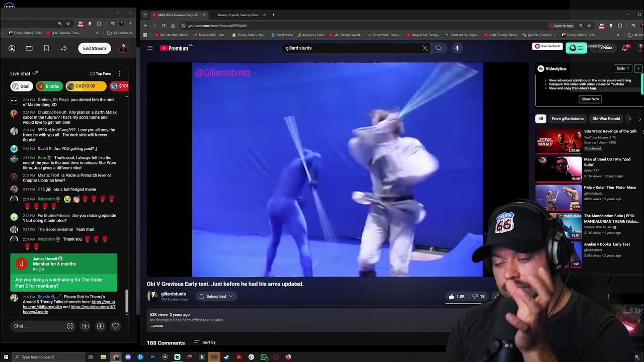
Task: Click Super Chat dollar icon in chat box
Action: 85,326
